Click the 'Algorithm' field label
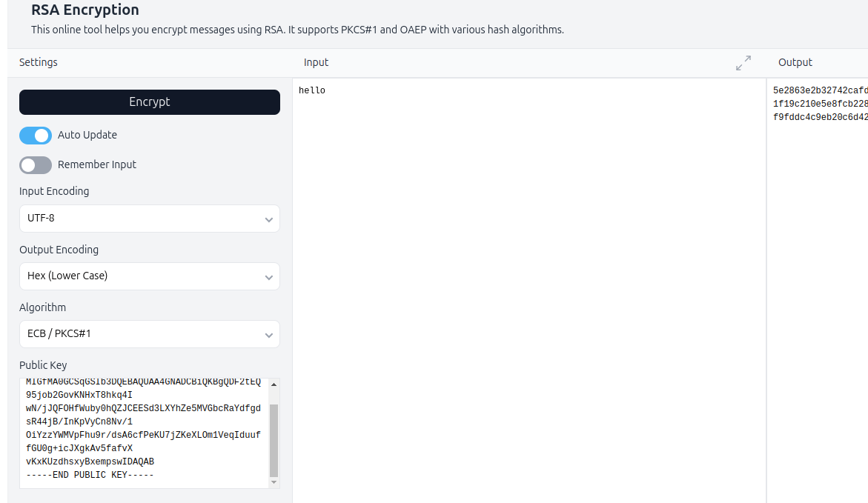 pyautogui.click(x=43, y=307)
